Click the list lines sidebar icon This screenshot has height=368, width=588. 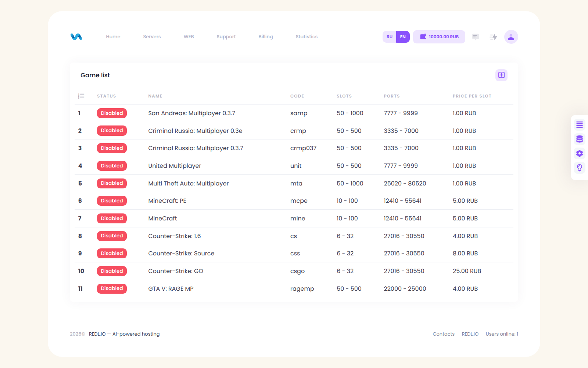[580, 125]
